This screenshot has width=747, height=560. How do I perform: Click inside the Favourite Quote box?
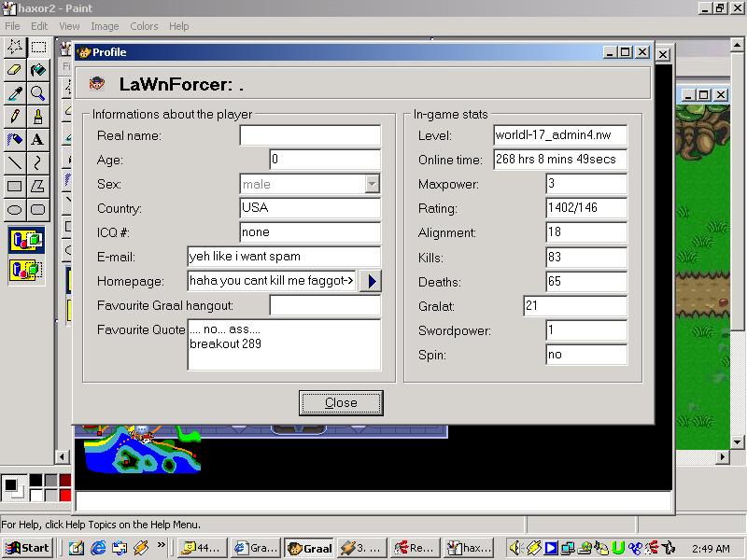(x=285, y=344)
